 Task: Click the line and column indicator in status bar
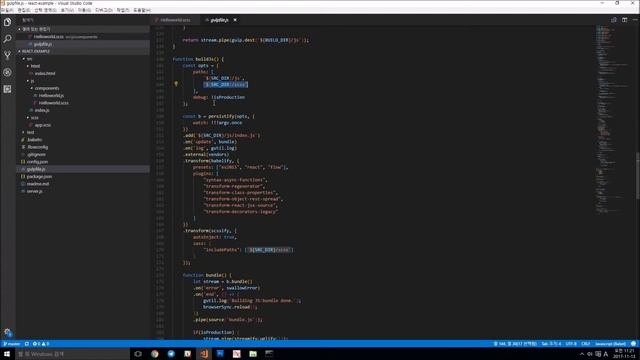click(x=516, y=344)
